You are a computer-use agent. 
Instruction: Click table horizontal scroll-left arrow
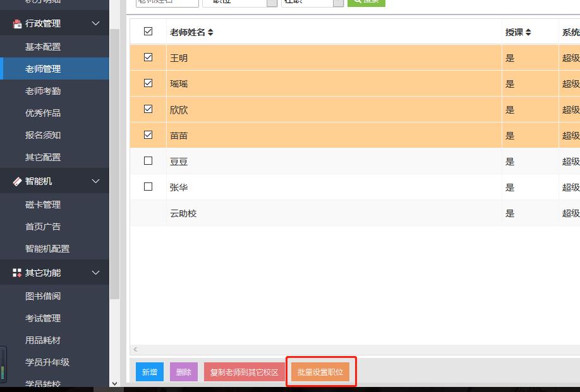(x=135, y=349)
